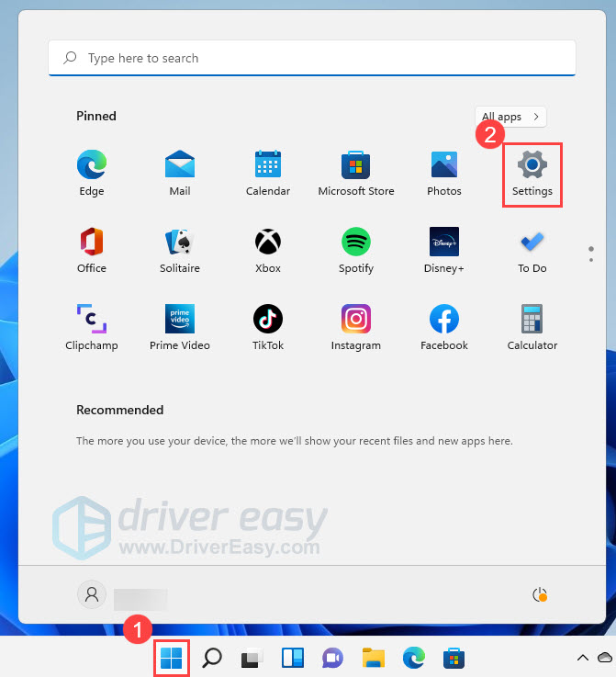The width and height of the screenshot is (616, 677).
Task: Click the Type here to search box
Action: [x=312, y=58]
